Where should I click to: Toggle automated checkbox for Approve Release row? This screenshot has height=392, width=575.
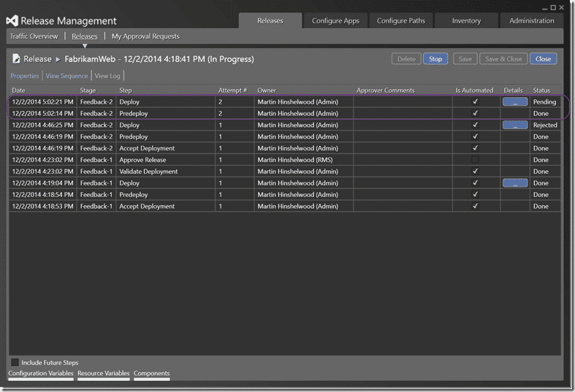(x=475, y=160)
